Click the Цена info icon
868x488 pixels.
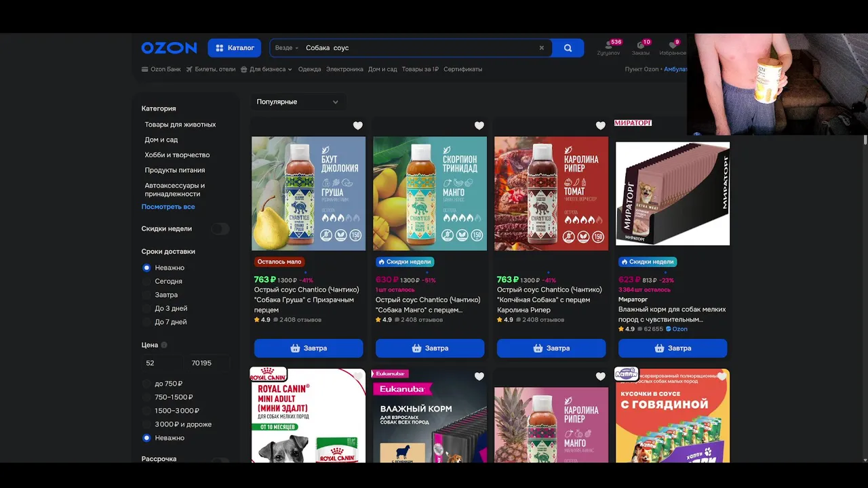coord(164,345)
